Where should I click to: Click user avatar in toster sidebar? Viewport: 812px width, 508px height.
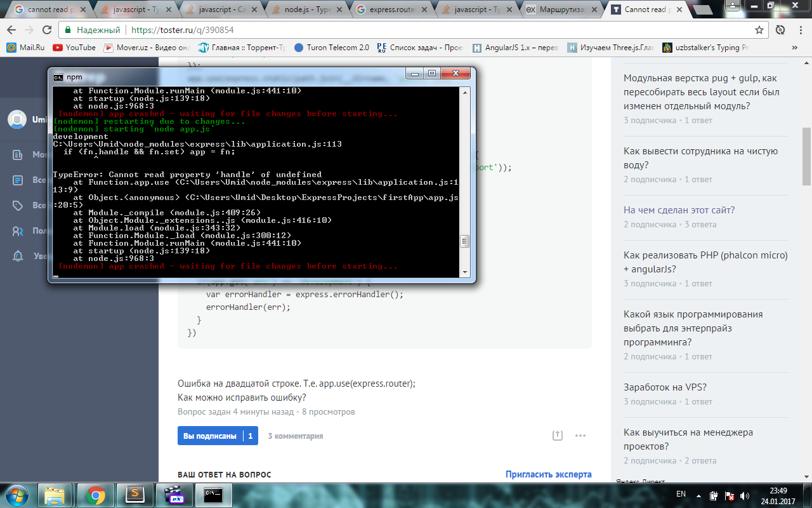pyautogui.click(x=17, y=119)
